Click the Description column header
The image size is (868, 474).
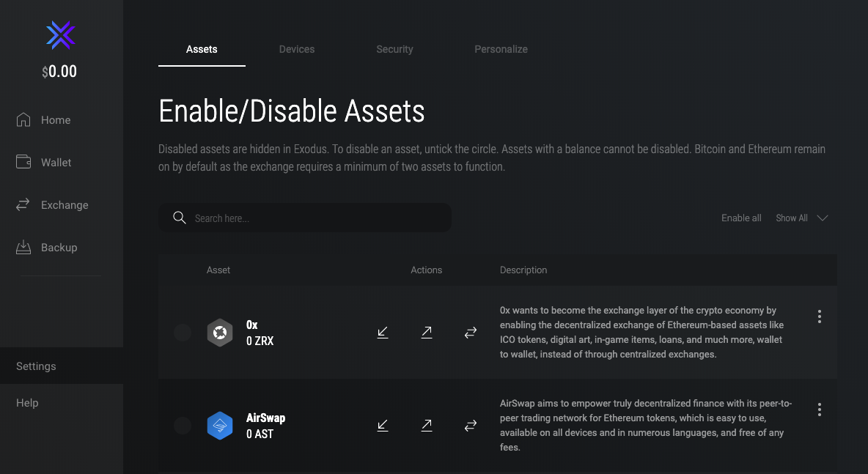coord(523,270)
